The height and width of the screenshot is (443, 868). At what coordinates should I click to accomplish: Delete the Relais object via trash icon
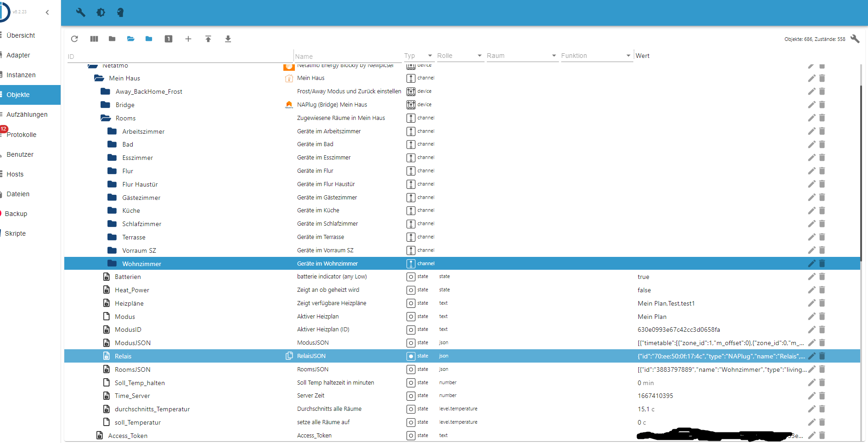(822, 356)
